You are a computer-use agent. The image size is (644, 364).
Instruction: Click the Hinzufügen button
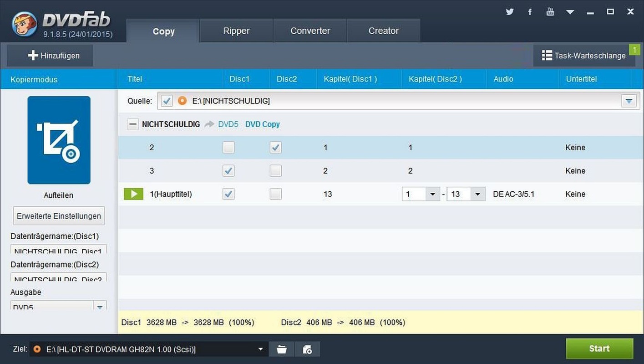(50, 56)
